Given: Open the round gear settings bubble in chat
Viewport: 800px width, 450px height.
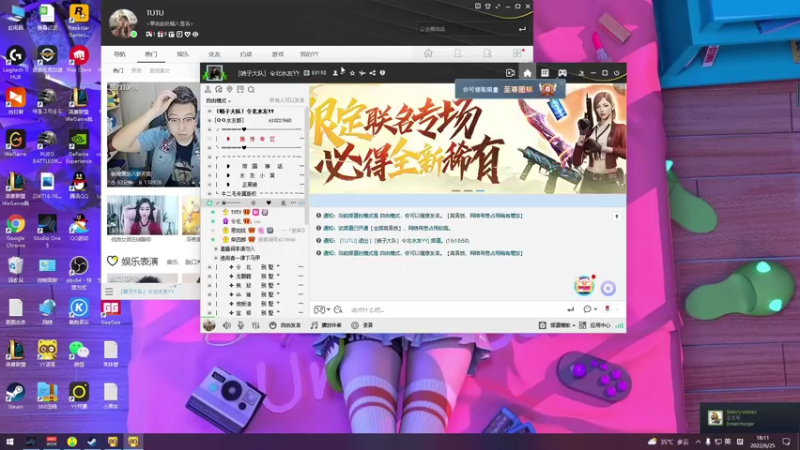Looking at the screenshot, I should click(x=608, y=288).
